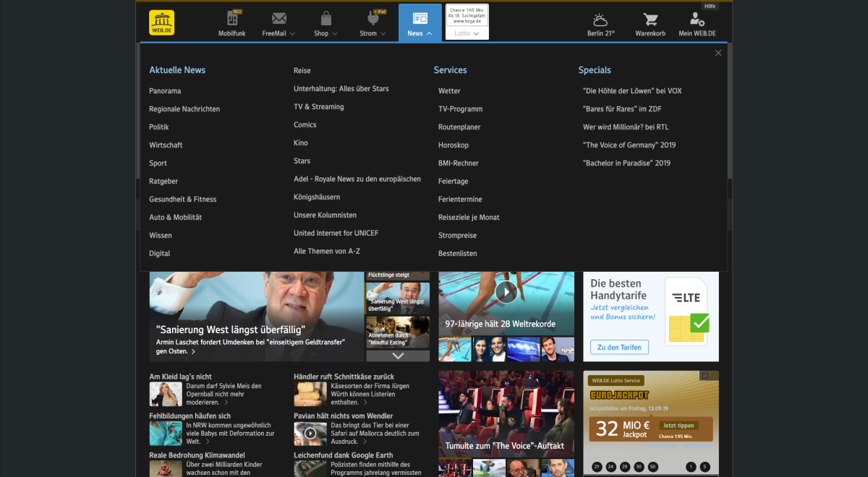Open Auto & Mobilität
Image resolution: width=868 pixels, height=477 pixels.
click(176, 218)
